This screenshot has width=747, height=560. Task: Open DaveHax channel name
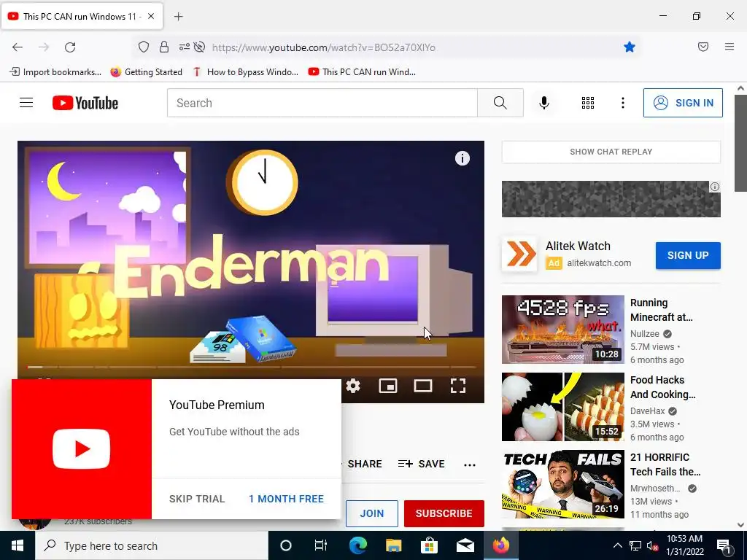(x=648, y=411)
